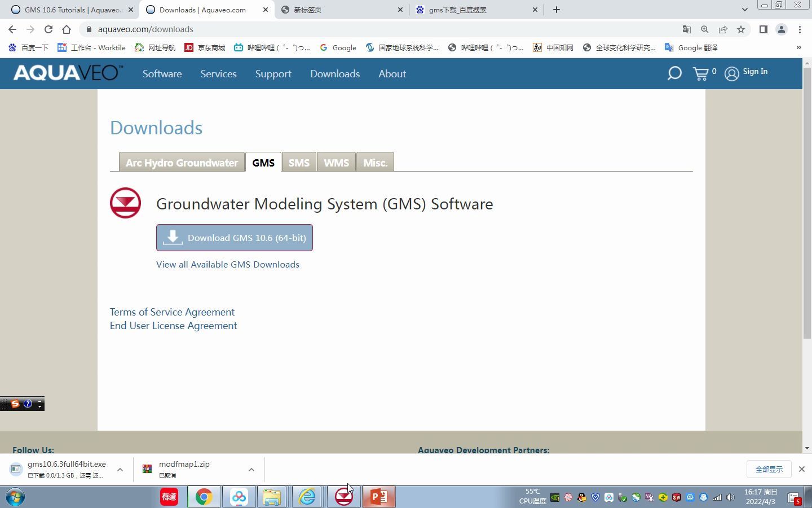The width and height of the screenshot is (812, 508).
Task: Bookmark this page with the star icon
Action: (x=741, y=29)
